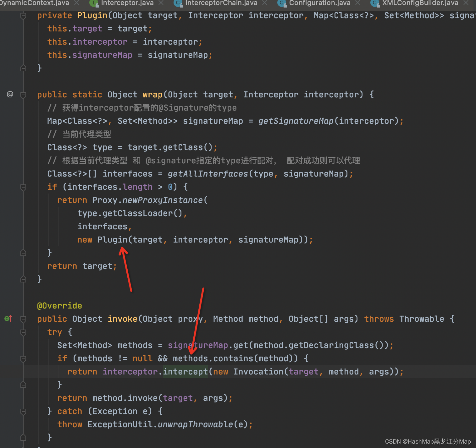
Task: Close the Interceptor.java tab
Action: (161, 3)
